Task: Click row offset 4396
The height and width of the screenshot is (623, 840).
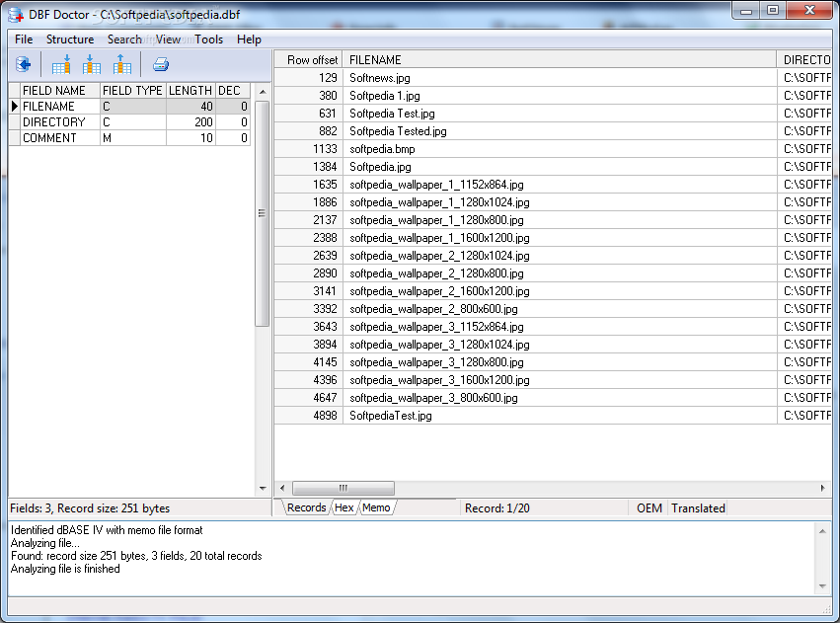Action: click(x=309, y=380)
